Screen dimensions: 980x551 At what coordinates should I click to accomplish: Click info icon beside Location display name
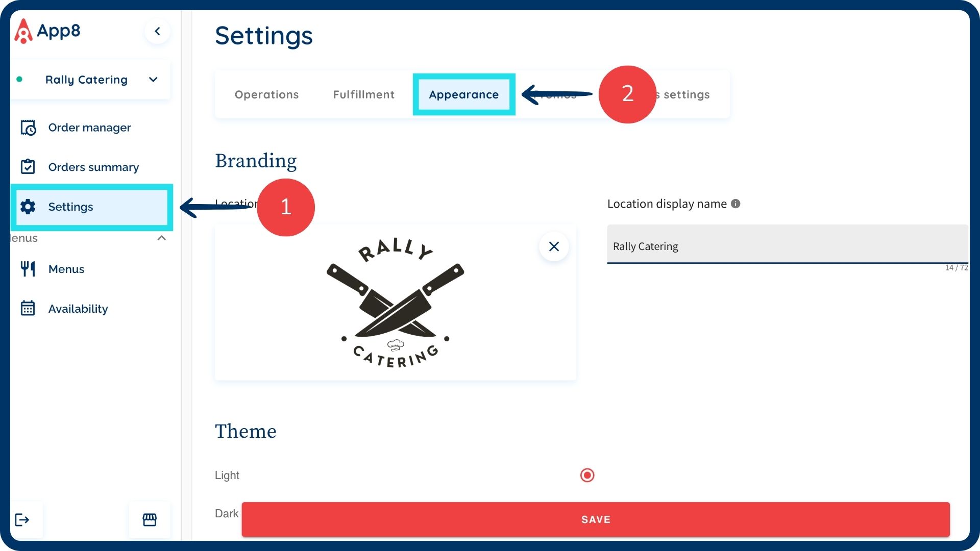click(736, 204)
